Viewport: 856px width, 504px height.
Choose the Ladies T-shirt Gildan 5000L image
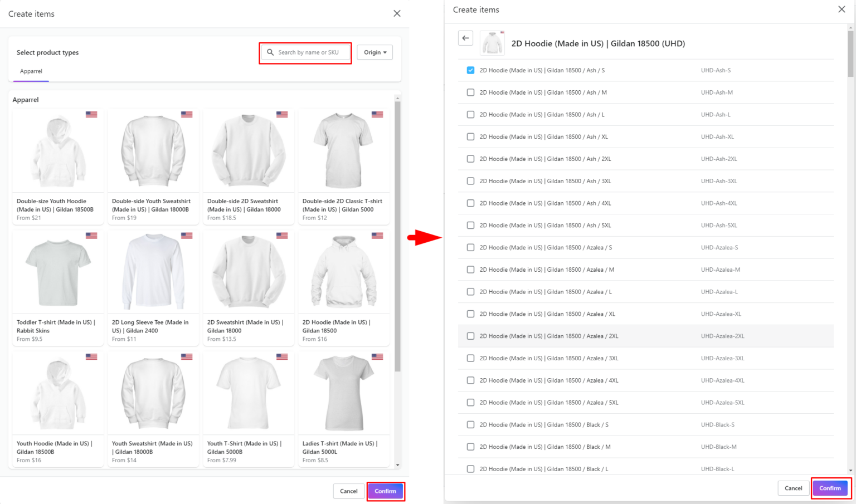point(344,393)
